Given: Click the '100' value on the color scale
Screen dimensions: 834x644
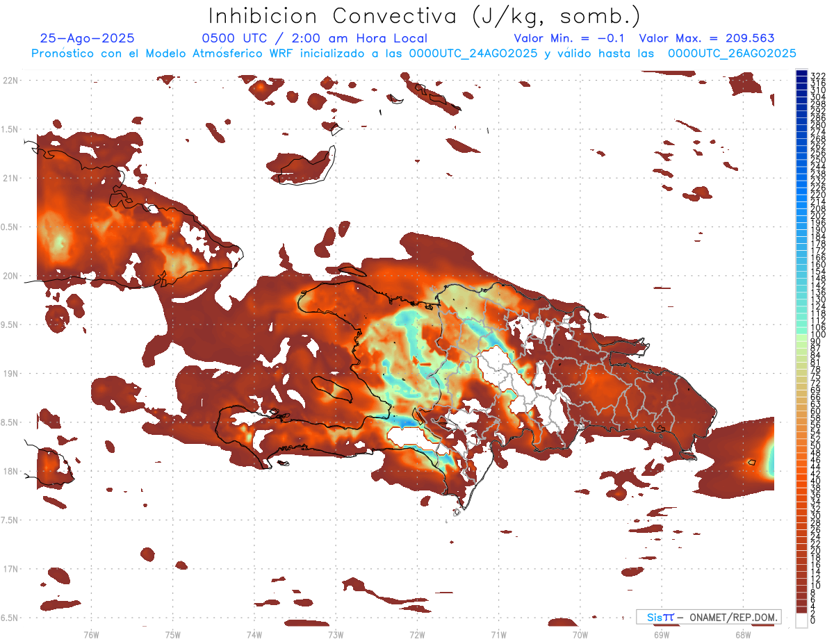Looking at the screenshot, I should tap(817, 335).
